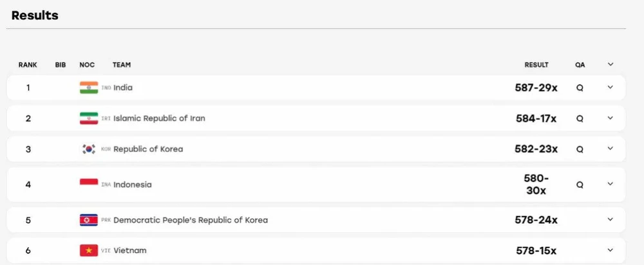Click India's 587-29x result score
The image size is (644, 265).
536,87
